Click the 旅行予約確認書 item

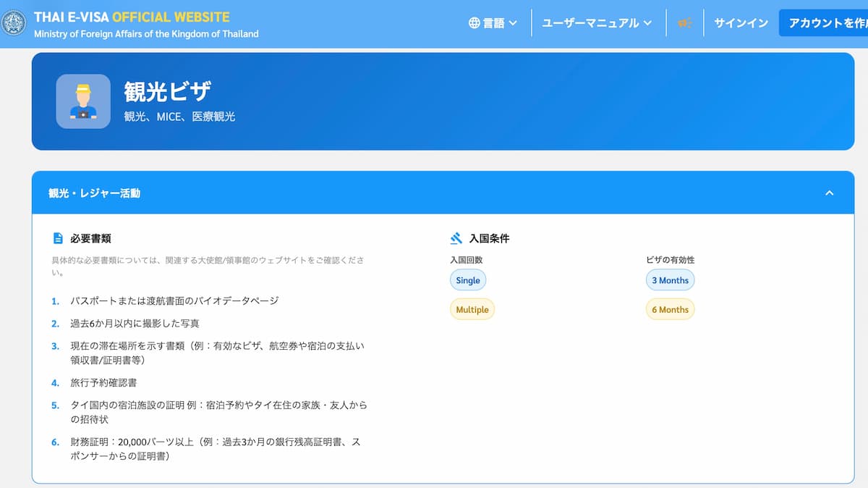103,382
